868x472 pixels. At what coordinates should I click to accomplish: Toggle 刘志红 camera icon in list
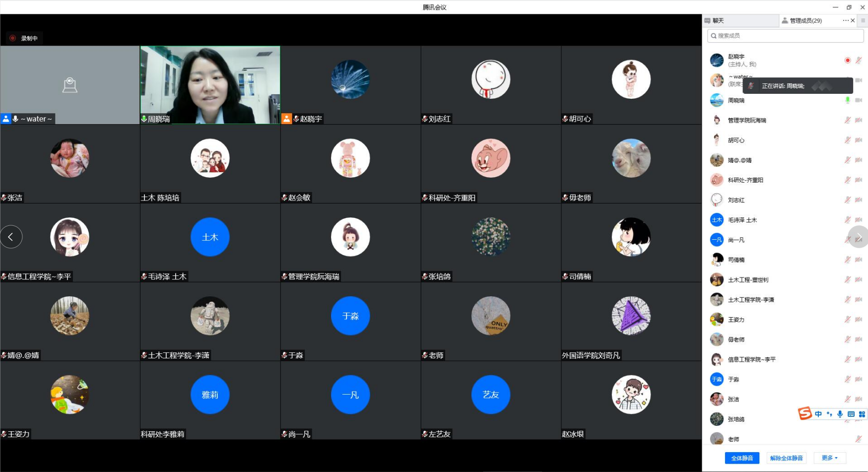coord(859,200)
